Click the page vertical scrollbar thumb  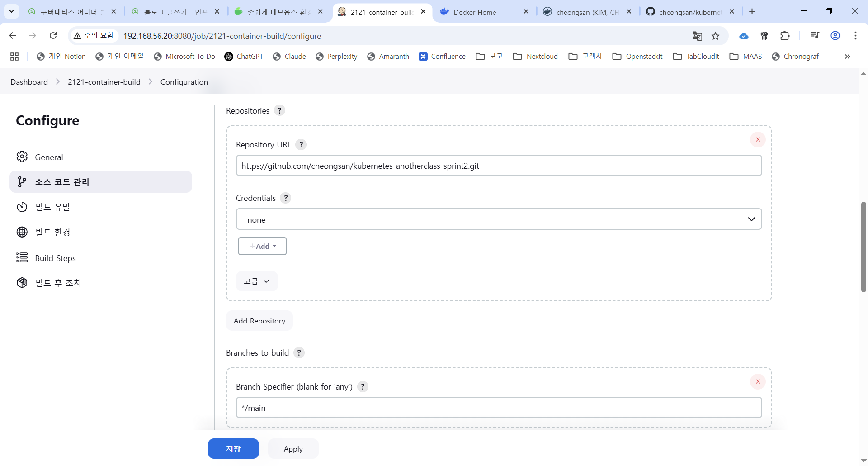click(863, 247)
